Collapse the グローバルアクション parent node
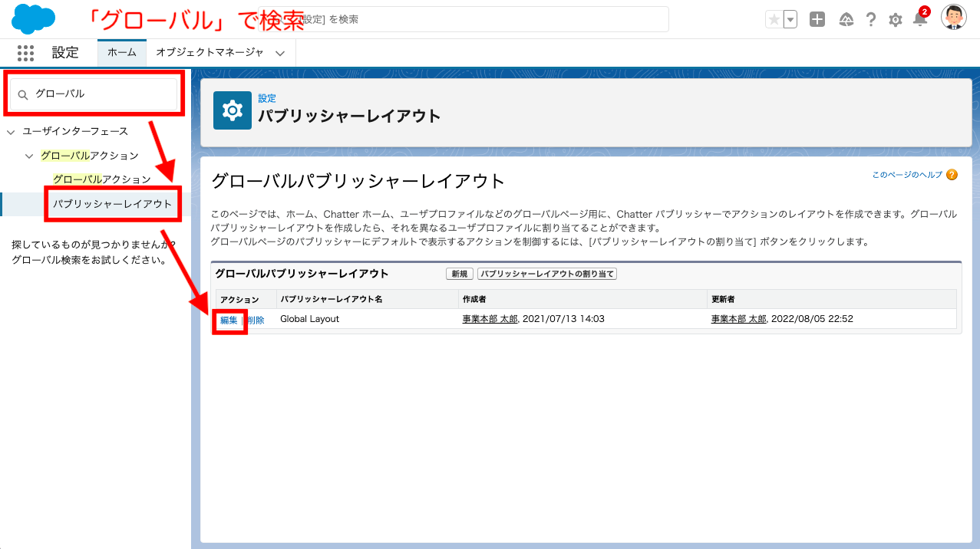The width and height of the screenshot is (980, 549). point(29,156)
